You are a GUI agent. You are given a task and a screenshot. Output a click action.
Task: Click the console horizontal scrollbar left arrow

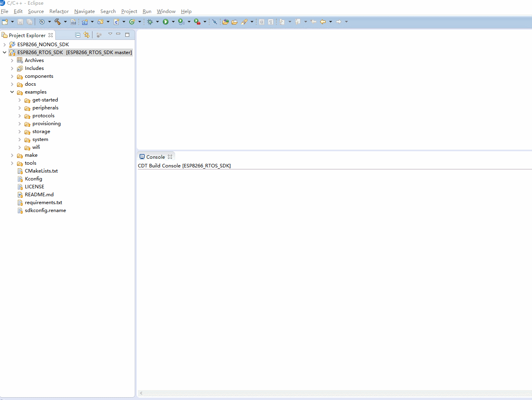(141, 393)
